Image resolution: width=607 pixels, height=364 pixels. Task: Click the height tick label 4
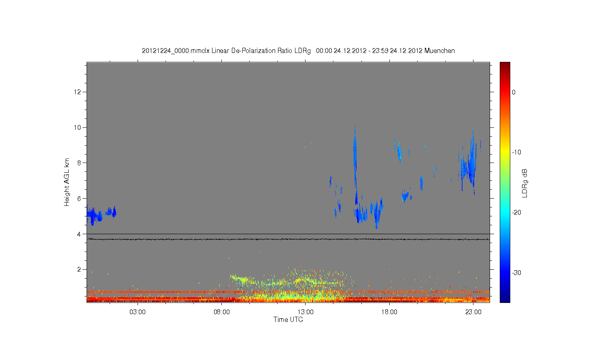coord(79,234)
